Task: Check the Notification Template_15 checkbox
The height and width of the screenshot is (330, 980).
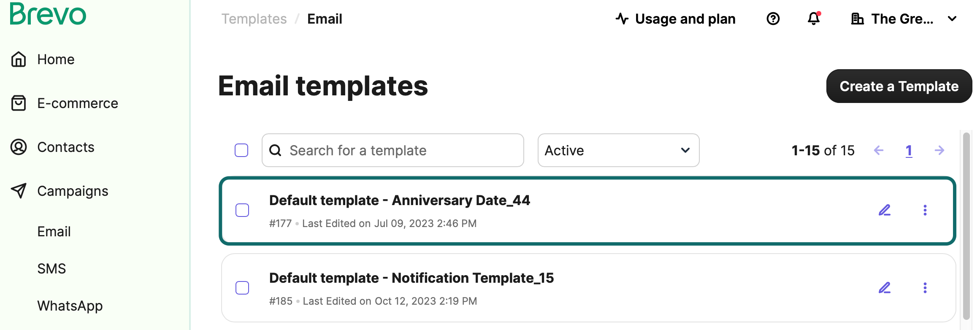Action: 242,288
